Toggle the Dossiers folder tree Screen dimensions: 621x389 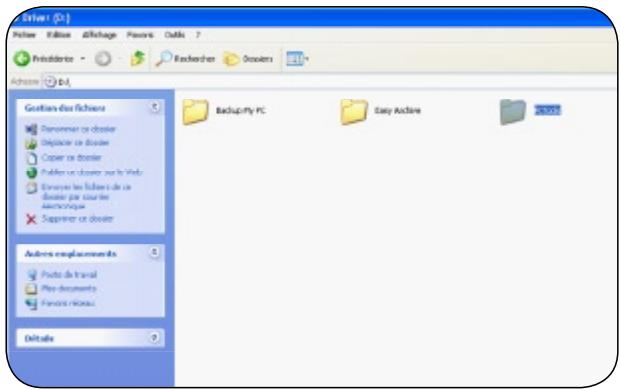click(248, 59)
